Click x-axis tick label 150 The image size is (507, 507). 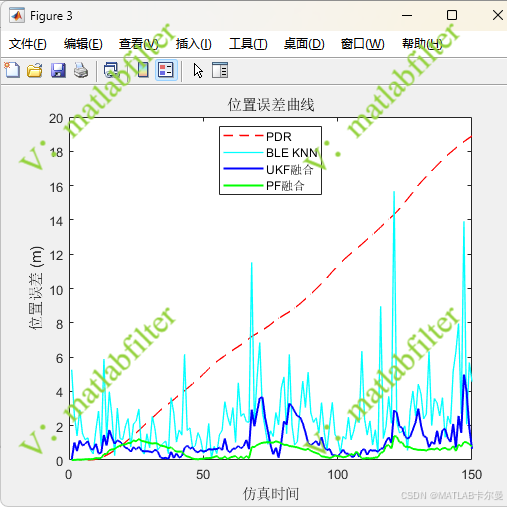point(471,475)
